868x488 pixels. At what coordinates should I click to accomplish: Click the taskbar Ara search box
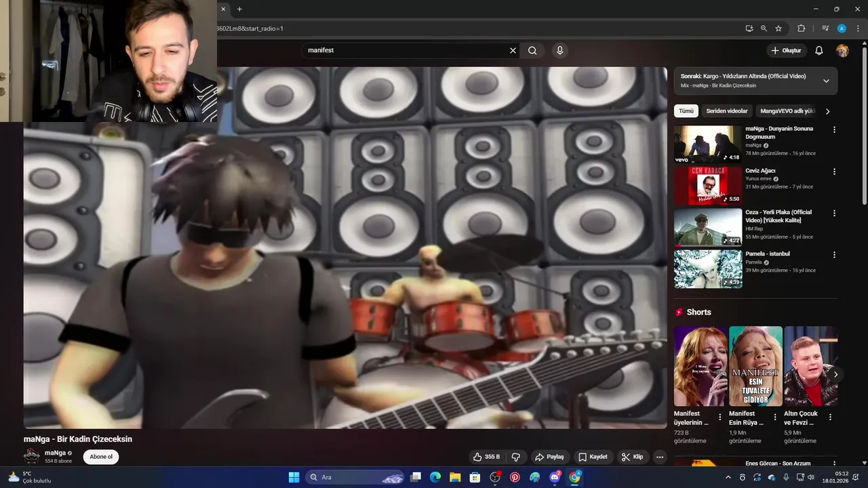355,477
